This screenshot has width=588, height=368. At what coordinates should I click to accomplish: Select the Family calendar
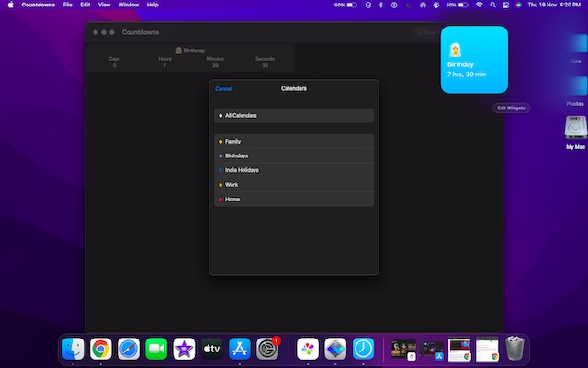[x=294, y=142]
